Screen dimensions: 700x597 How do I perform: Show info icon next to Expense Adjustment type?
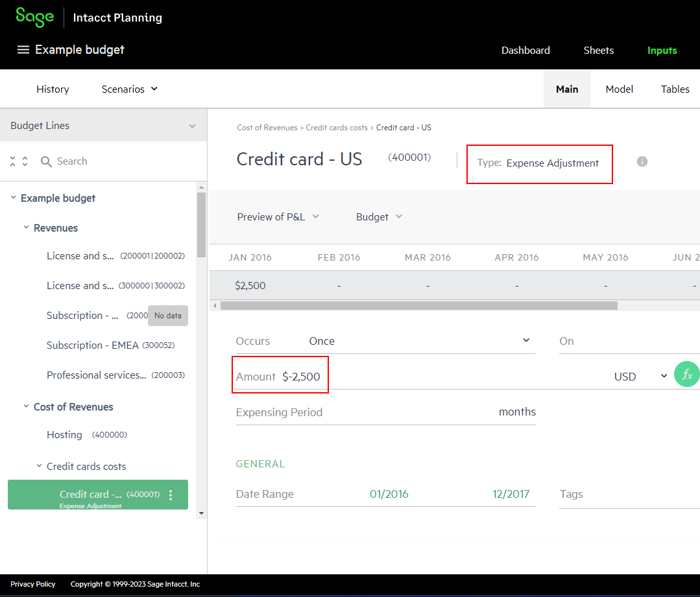(x=642, y=161)
